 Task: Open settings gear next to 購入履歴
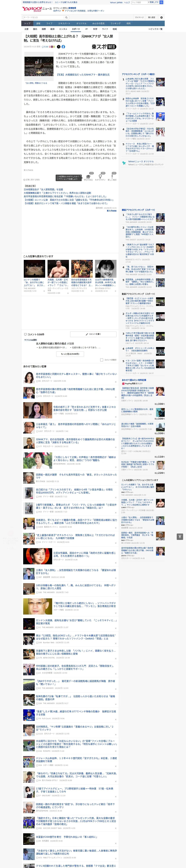161,17
